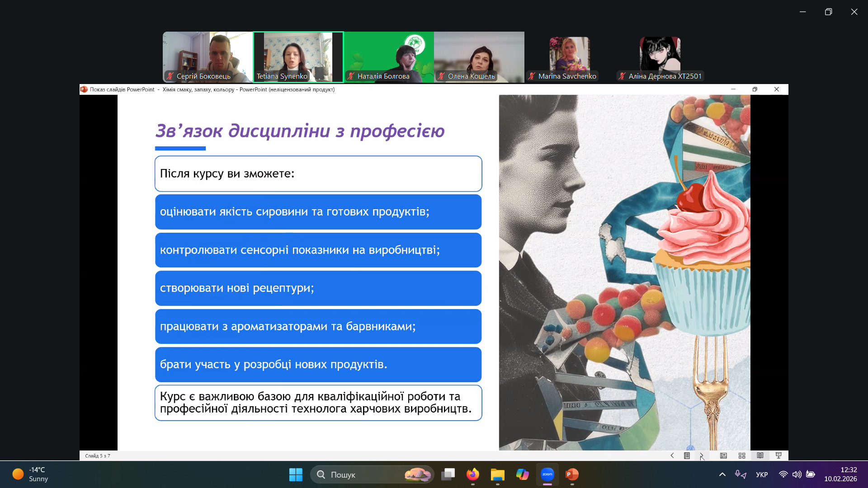Switch to Normal view icon

coord(723,455)
